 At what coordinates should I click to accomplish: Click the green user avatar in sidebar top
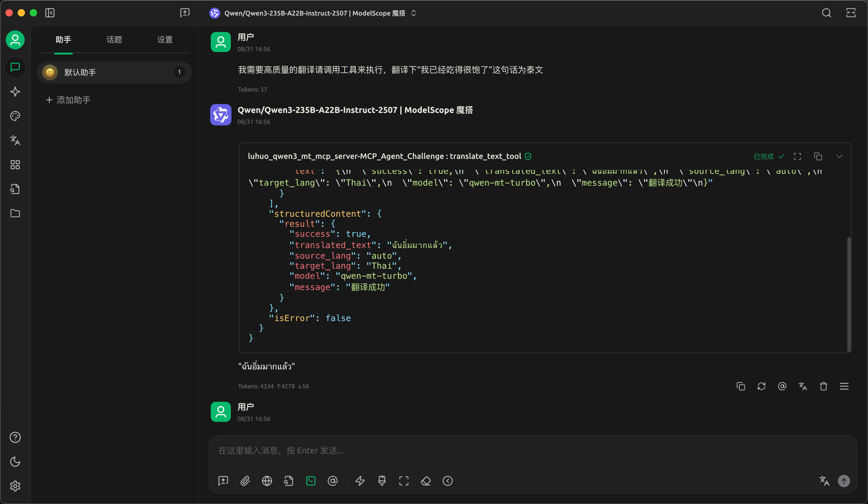pos(15,40)
